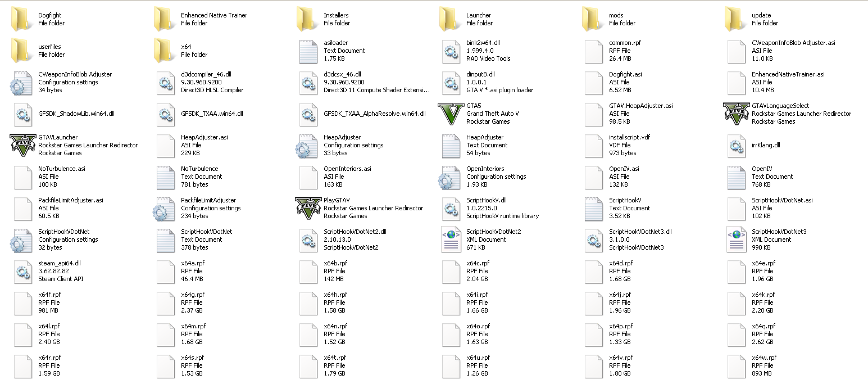The height and width of the screenshot is (384, 868).
Task: Open the mods folder icon
Action: click(x=593, y=19)
